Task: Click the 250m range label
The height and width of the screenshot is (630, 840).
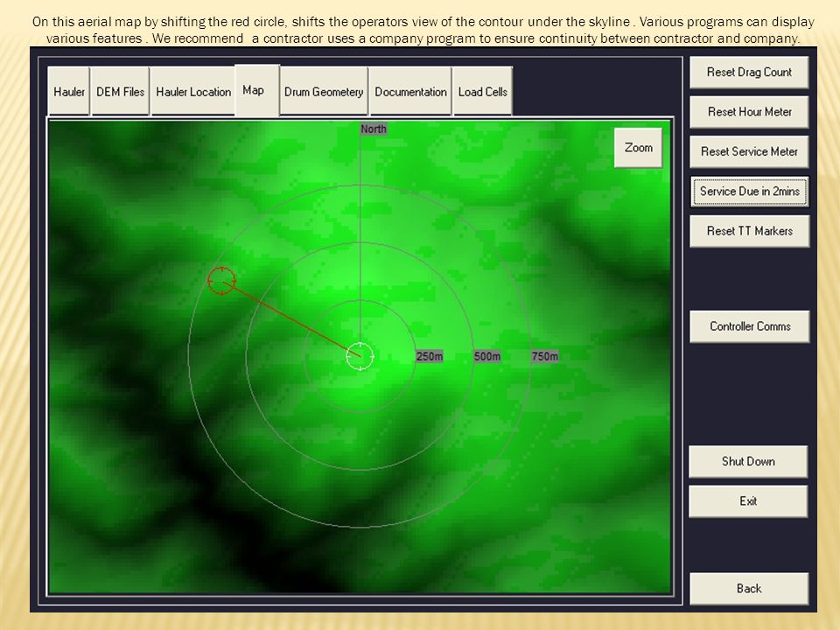Action: (x=429, y=356)
